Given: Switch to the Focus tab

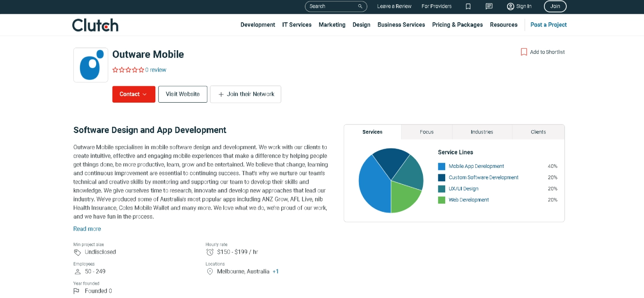Looking at the screenshot, I should [427, 132].
